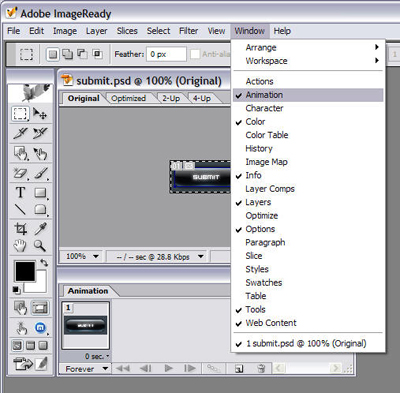The width and height of the screenshot is (400, 393).
Task: Click the next frame button
Action: tap(190, 368)
